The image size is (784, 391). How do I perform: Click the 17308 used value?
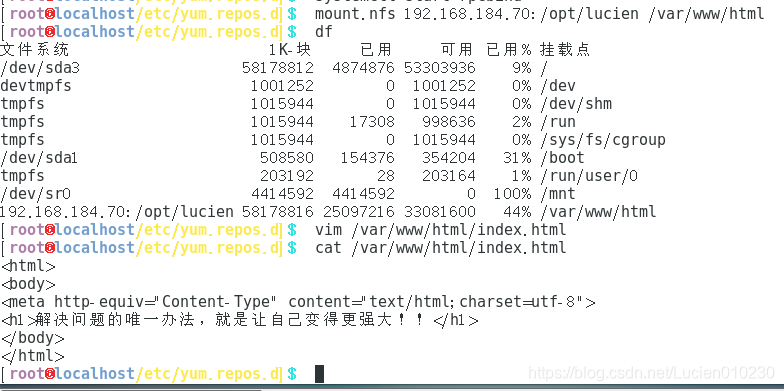tap(372, 122)
